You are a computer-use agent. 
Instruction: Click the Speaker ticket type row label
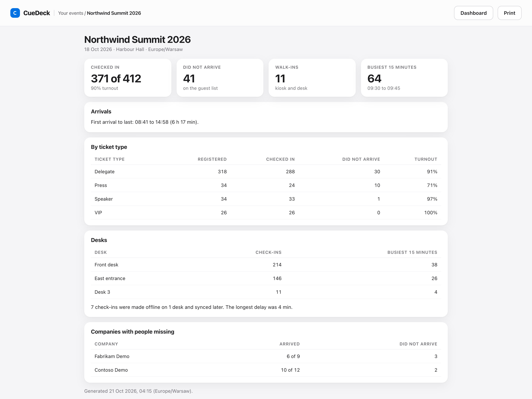click(x=103, y=199)
